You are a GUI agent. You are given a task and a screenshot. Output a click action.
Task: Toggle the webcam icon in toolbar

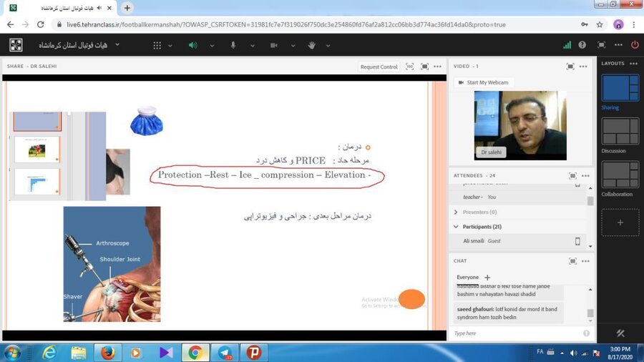(273, 45)
